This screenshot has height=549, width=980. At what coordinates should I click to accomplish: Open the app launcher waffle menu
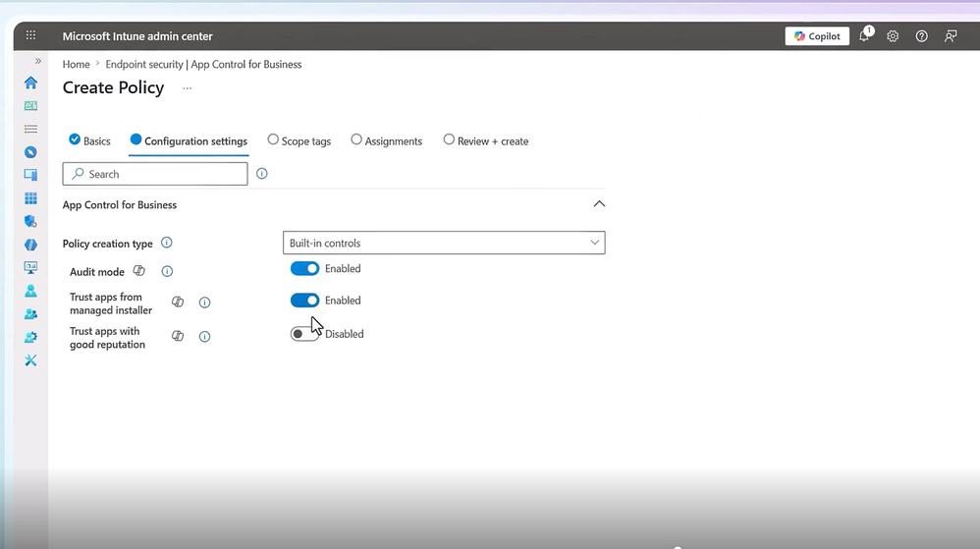[30, 35]
